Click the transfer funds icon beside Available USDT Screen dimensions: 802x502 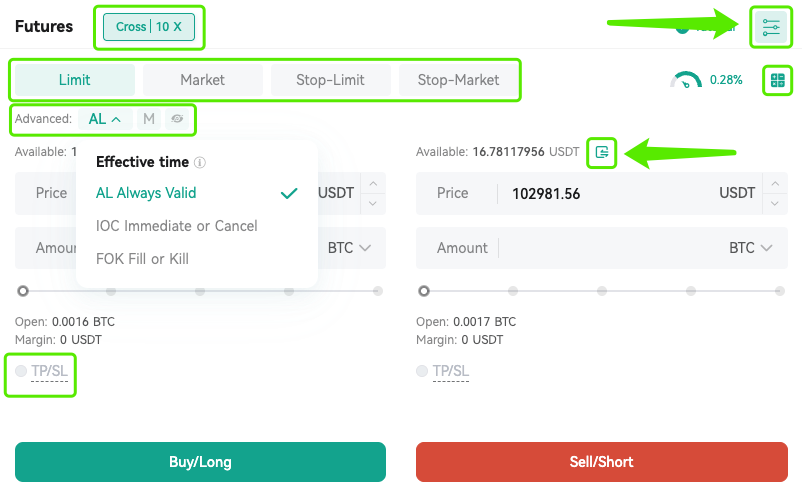click(602, 152)
